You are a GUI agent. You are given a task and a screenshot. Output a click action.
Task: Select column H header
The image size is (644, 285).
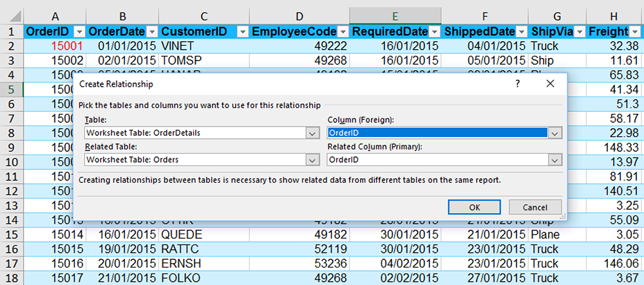pos(614,16)
